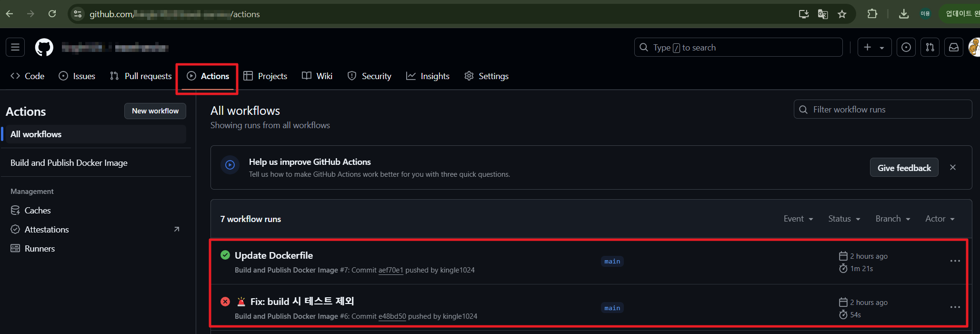Switch to the Security tab
980x334 pixels.
[370, 76]
